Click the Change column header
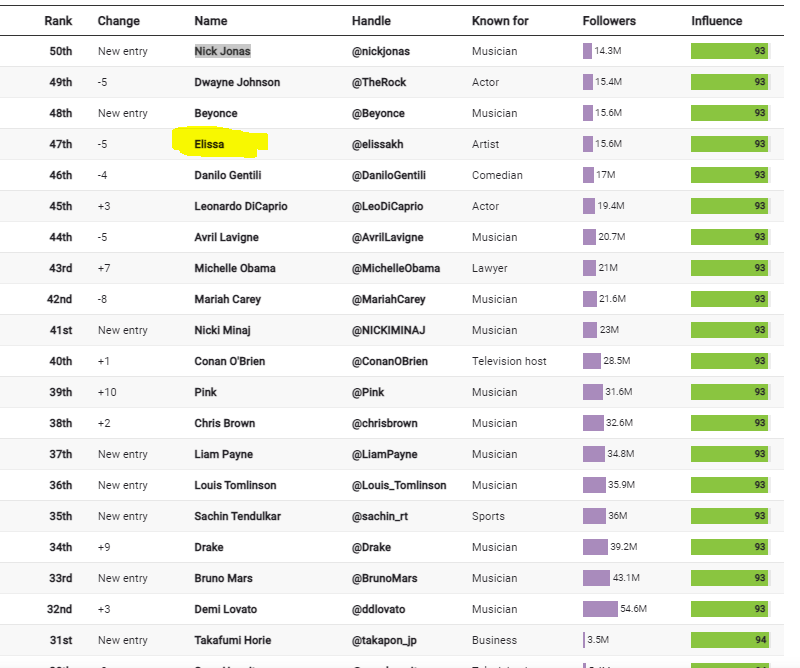 click(x=118, y=21)
